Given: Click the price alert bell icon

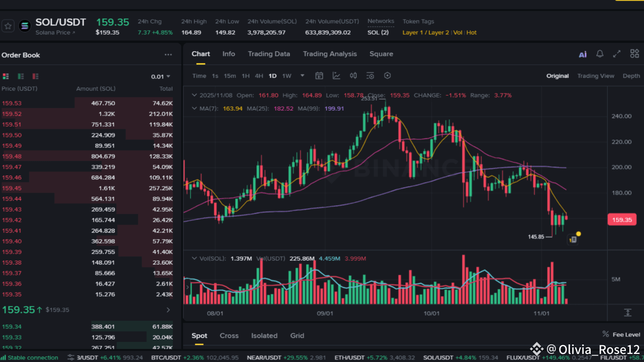Looking at the screenshot, I should (600, 54).
